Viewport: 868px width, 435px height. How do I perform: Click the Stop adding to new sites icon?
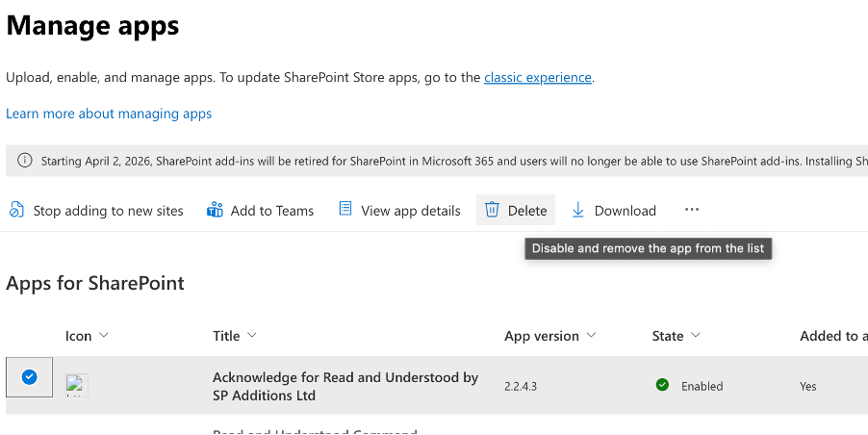click(16, 211)
